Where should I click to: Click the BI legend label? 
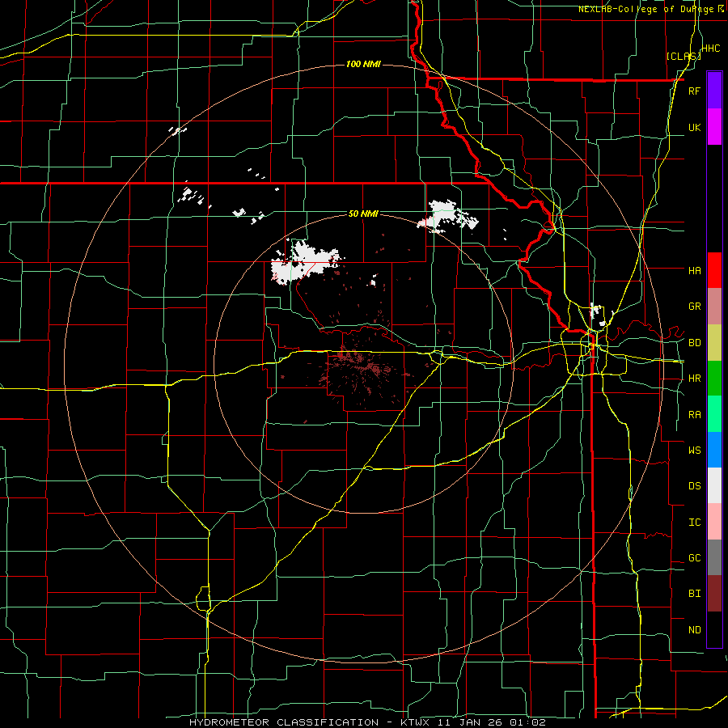click(x=694, y=594)
